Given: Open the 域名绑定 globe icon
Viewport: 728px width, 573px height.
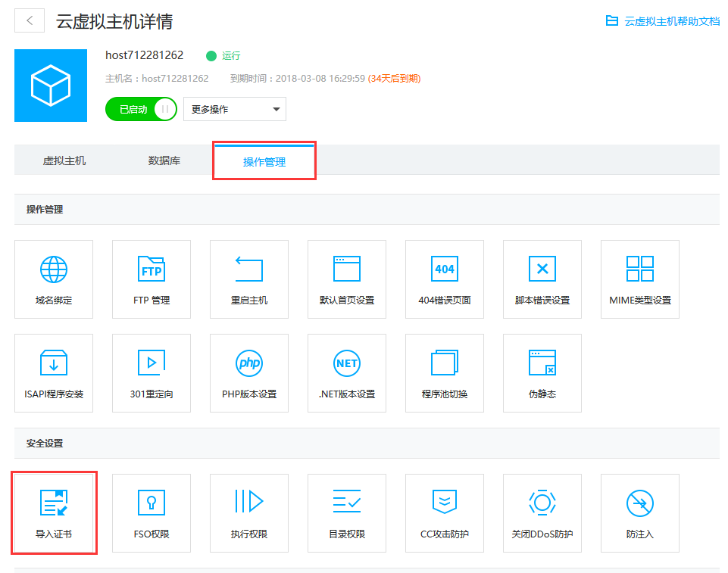Looking at the screenshot, I should click(x=54, y=269).
